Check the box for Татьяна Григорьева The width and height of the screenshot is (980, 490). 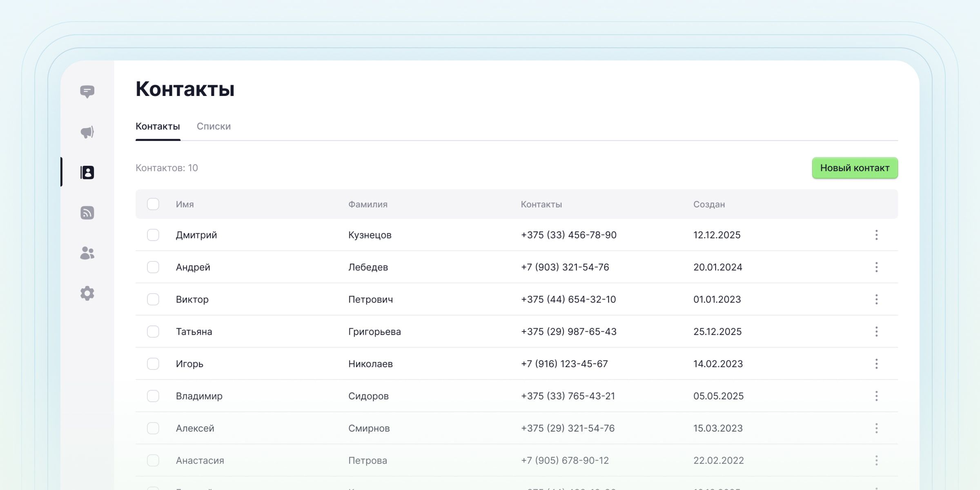pyautogui.click(x=153, y=332)
